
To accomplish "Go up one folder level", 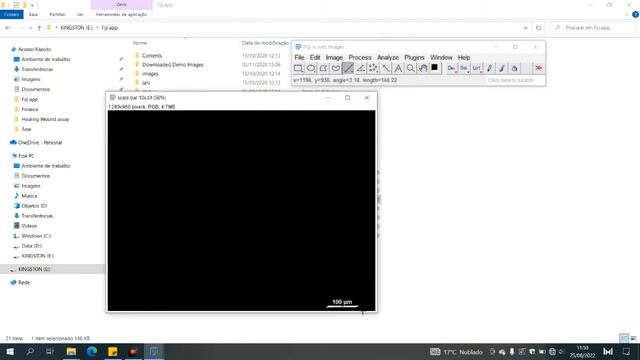I will pos(39,28).
